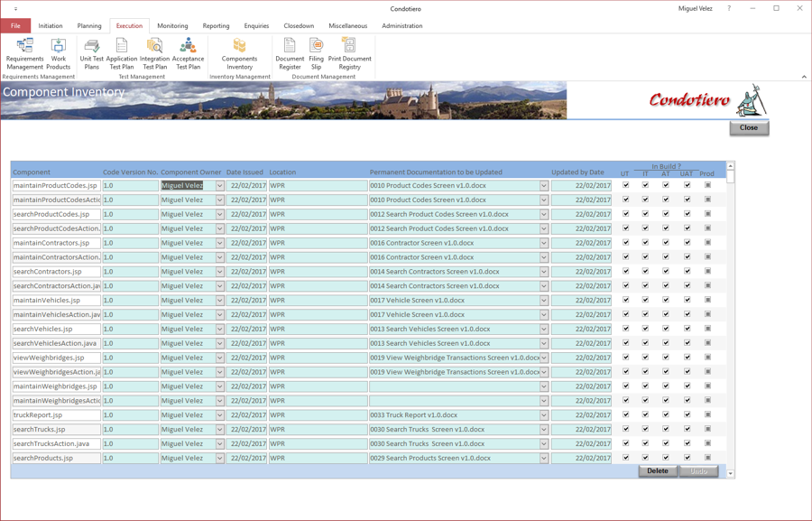Toggle UT checkbox for maintainProductCodes.jsp
The height and width of the screenshot is (521, 812).
click(x=625, y=184)
